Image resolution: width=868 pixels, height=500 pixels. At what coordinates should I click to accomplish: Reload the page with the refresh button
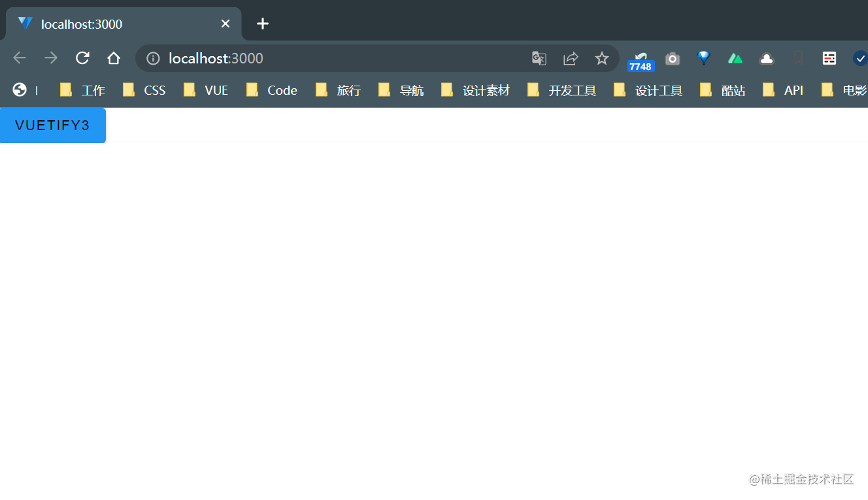tap(82, 58)
